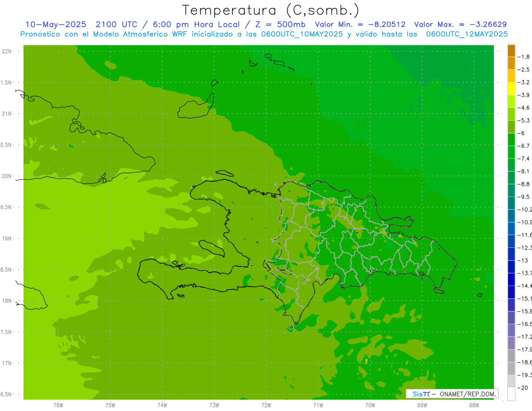The height and width of the screenshot is (411, 532).
Task: Click the 20N latitude axis label
Action: click(x=8, y=176)
